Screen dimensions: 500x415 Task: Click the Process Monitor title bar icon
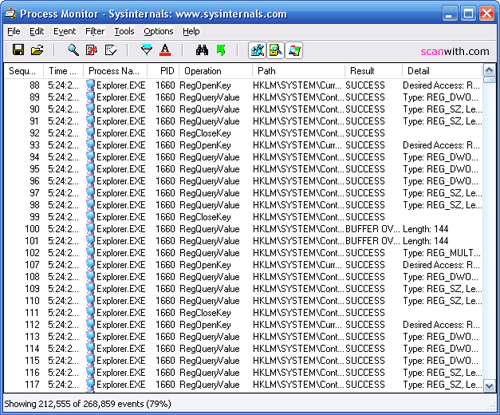pos(11,13)
